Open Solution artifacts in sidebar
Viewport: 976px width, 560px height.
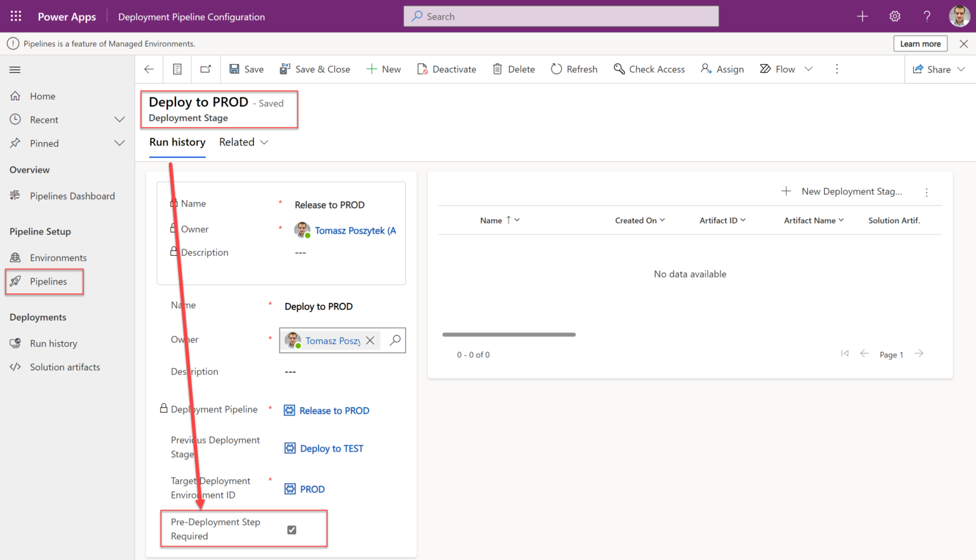[65, 367]
